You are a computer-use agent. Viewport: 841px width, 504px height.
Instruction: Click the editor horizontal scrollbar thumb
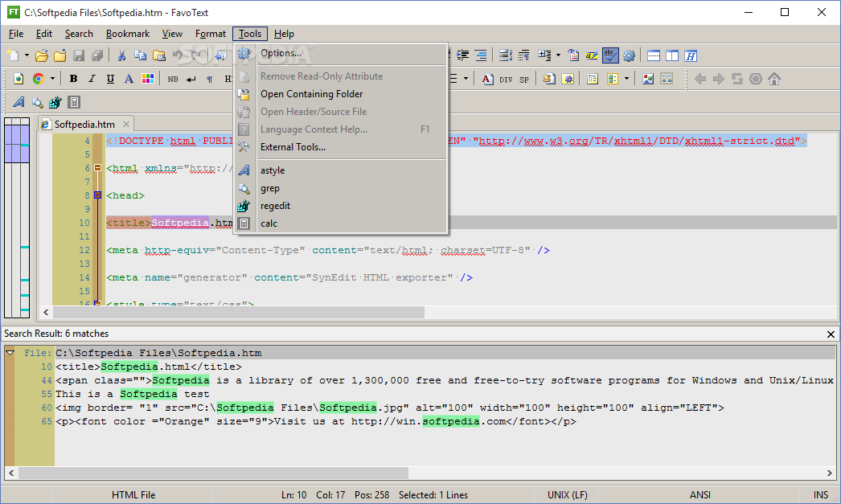coord(238,312)
